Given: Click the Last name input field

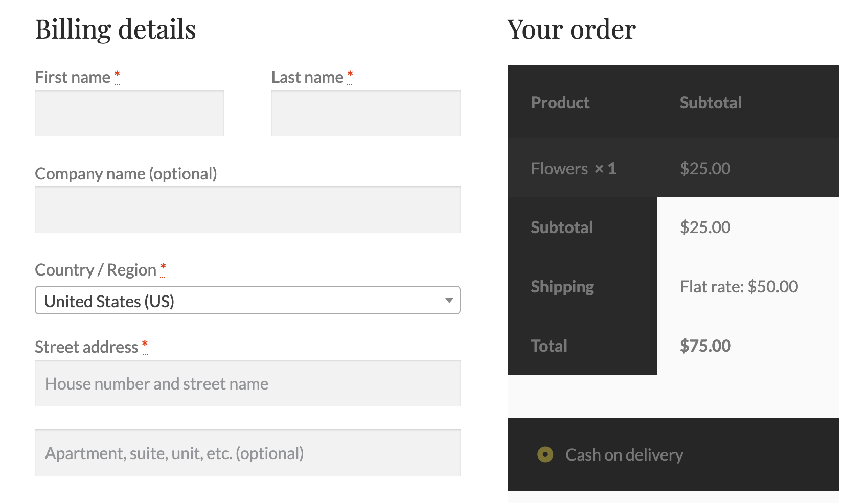Looking at the screenshot, I should [x=366, y=113].
